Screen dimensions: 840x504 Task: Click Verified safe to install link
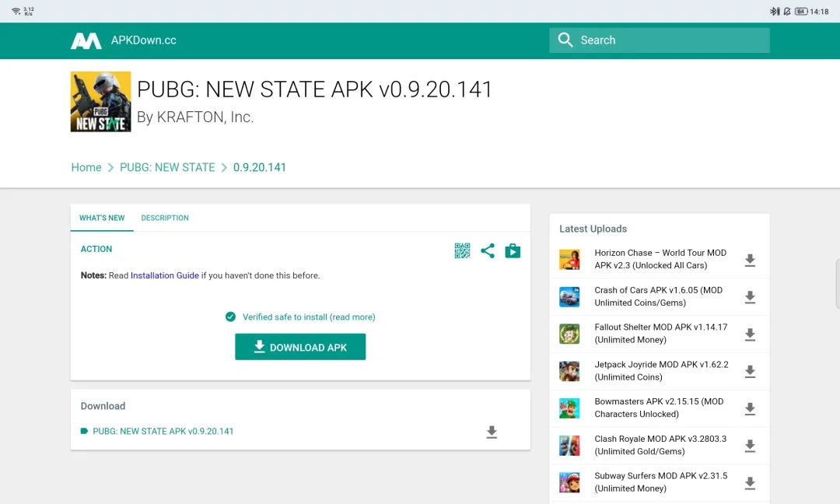point(309,317)
